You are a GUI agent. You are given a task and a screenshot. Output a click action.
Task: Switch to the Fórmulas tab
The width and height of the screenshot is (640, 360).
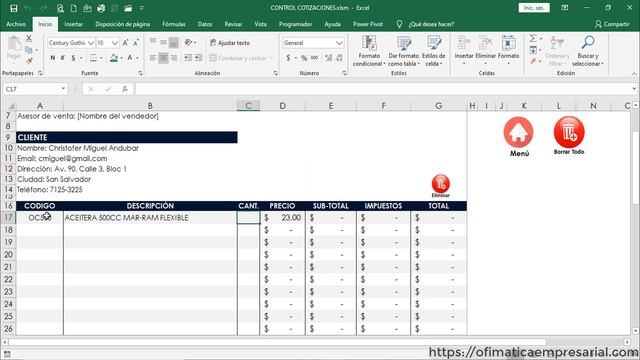click(x=174, y=24)
